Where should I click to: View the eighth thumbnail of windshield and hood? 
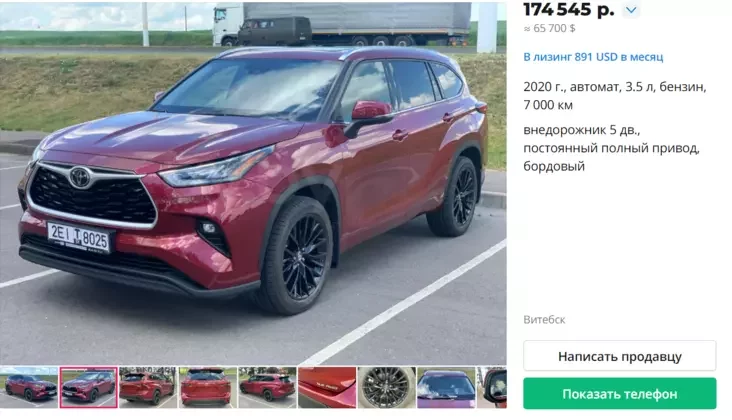(x=446, y=387)
